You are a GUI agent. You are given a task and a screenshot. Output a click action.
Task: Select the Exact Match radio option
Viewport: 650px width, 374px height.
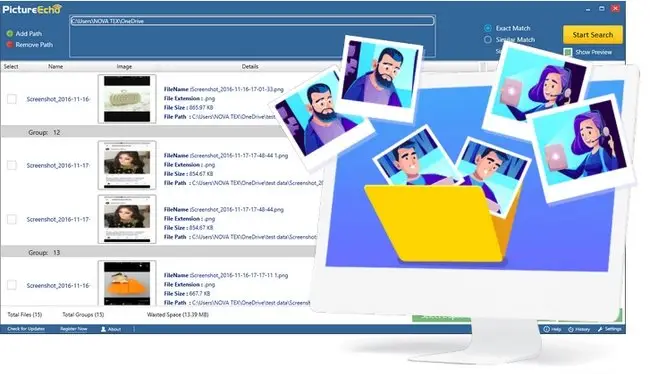coord(488,28)
